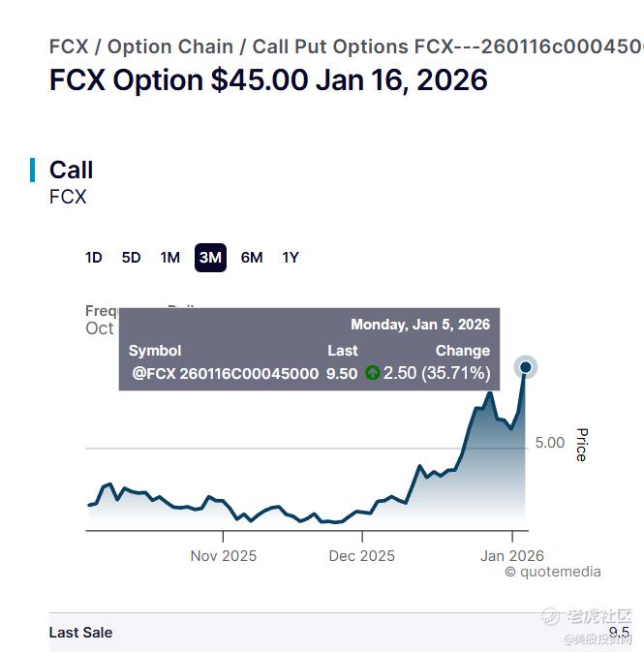
Task: Open the quotemedia copyright link
Action: [552, 572]
